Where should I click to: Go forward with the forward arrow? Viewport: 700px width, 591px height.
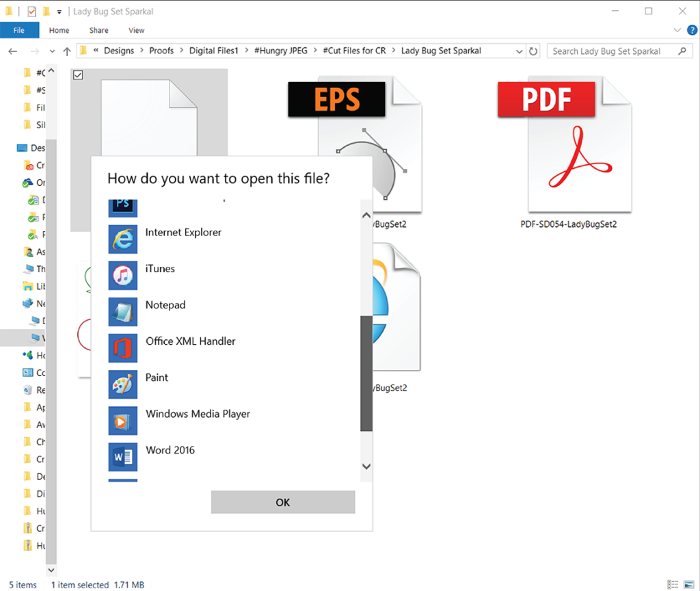[34, 51]
